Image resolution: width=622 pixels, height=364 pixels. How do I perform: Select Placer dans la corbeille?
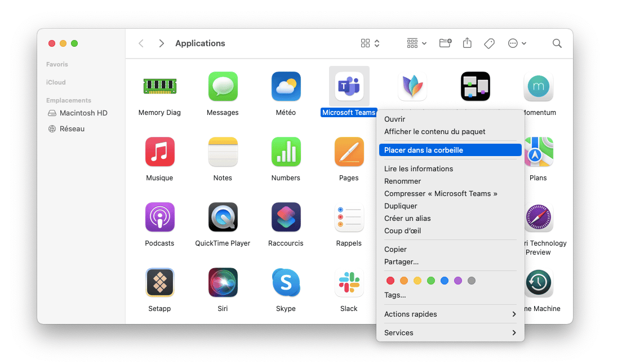click(450, 150)
